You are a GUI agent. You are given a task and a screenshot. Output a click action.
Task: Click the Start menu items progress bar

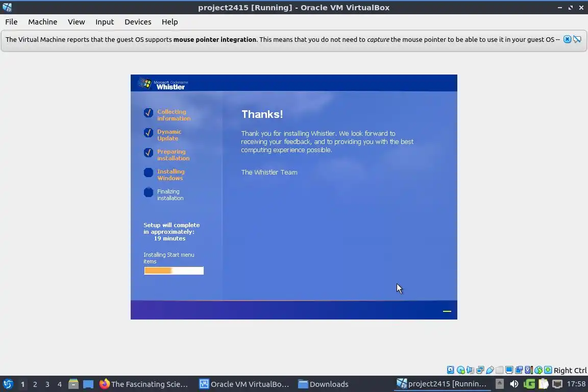(174, 271)
